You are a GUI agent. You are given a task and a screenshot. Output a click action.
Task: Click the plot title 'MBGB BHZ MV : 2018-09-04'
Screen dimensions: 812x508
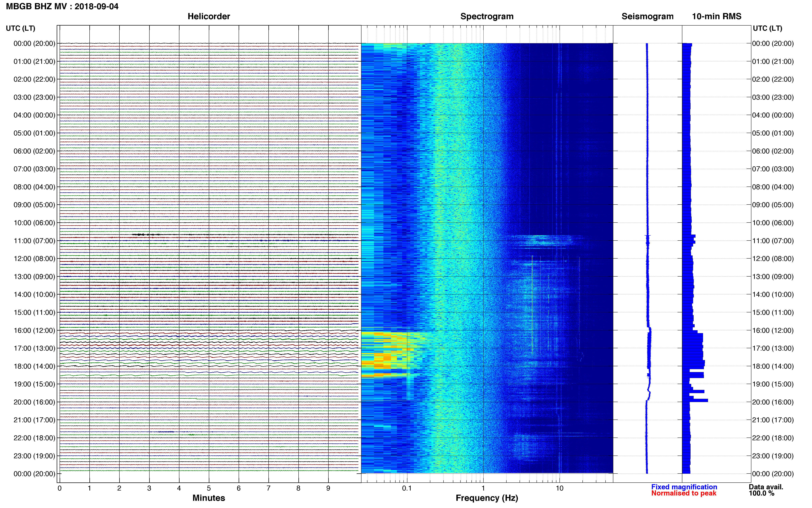pos(62,6)
